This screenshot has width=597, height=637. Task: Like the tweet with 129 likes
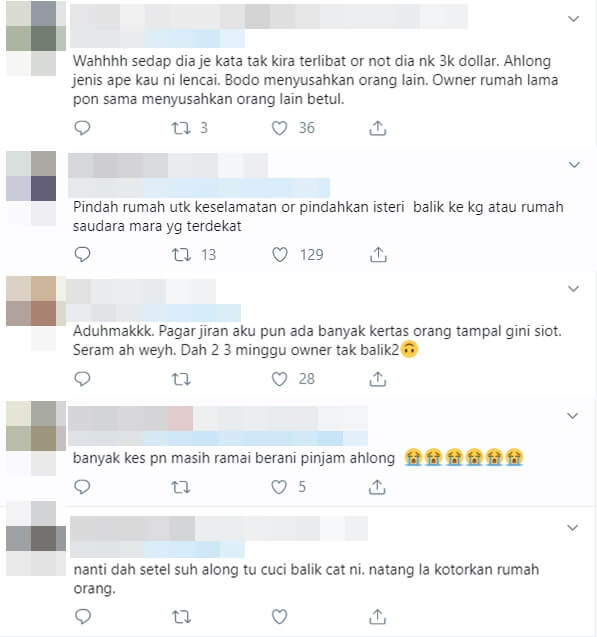(x=280, y=255)
